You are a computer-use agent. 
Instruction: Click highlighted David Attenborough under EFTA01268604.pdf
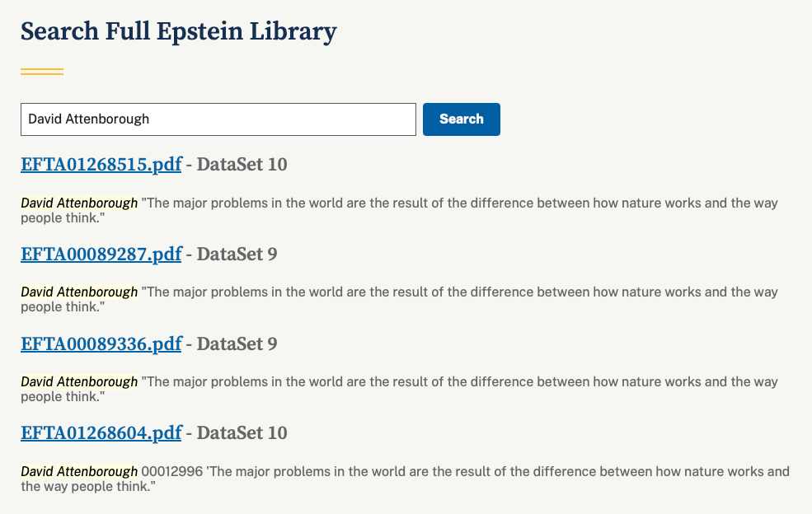79,472
